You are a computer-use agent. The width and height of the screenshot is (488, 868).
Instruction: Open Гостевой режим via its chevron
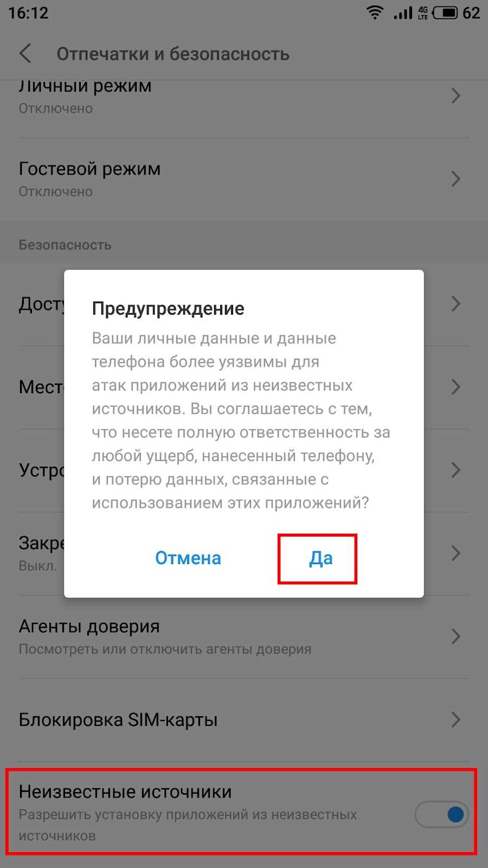456,179
